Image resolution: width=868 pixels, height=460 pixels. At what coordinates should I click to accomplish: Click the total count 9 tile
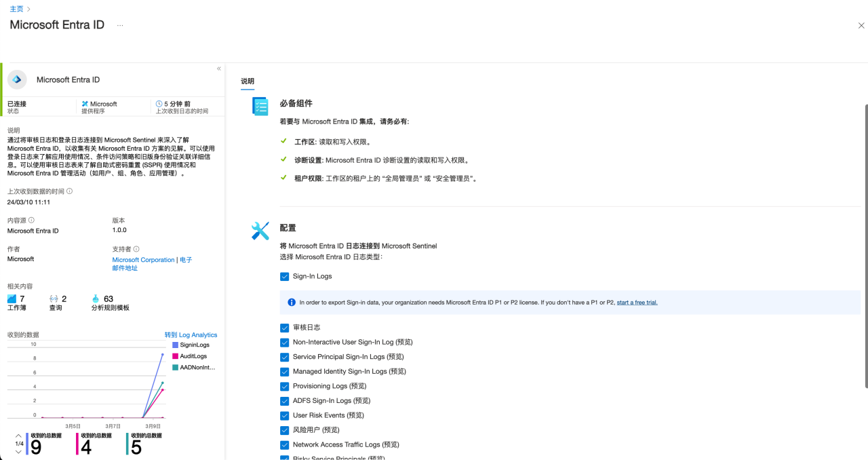tap(45, 444)
